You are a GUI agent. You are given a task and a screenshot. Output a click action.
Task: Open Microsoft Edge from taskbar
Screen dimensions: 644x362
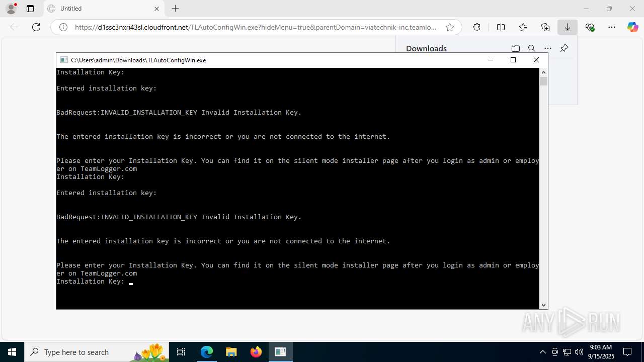[x=207, y=352]
